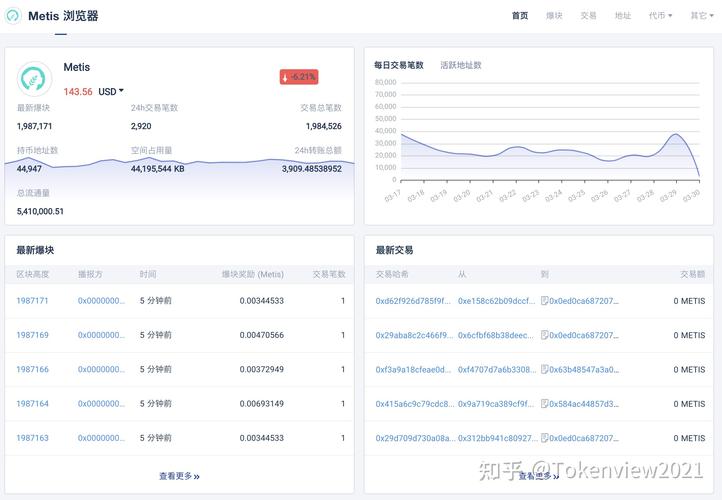Image resolution: width=722 pixels, height=500 pixels.
Task: Open transaction hash 0xf3a9a18cfeae0d
Action: (x=413, y=369)
